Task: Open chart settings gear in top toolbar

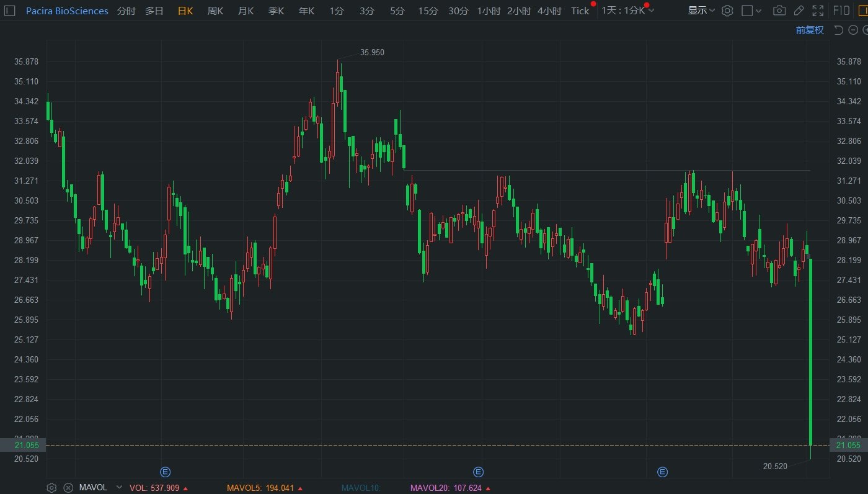Action: (727, 11)
